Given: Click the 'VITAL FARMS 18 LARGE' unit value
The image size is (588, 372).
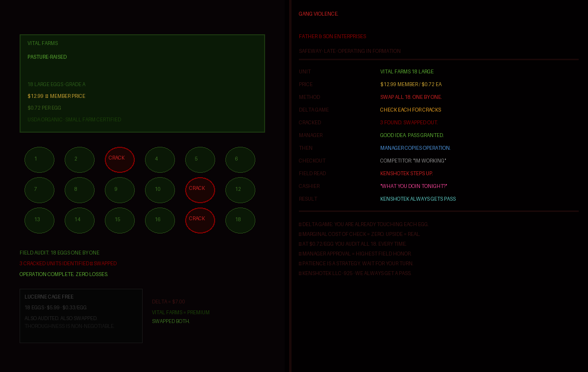Looking at the screenshot, I should [x=407, y=72].
